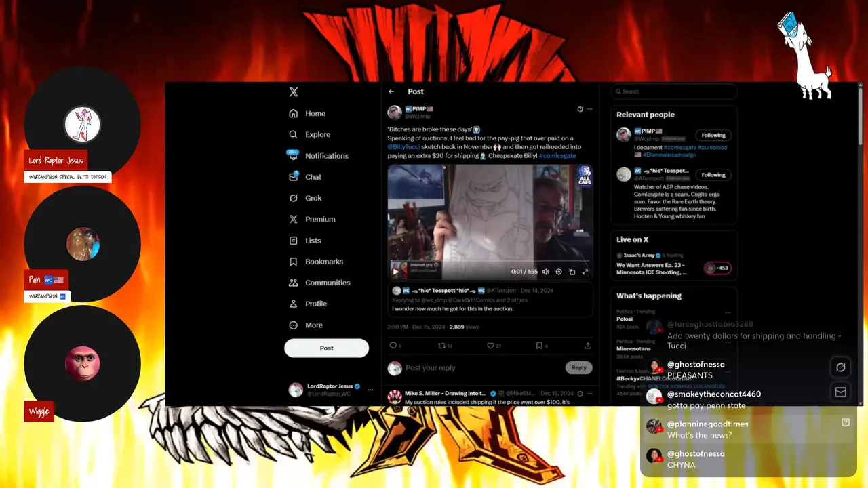This screenshot has width=868, height=488.
Task: Click the llama logo in corner
Action: click(x=804, y=54)
